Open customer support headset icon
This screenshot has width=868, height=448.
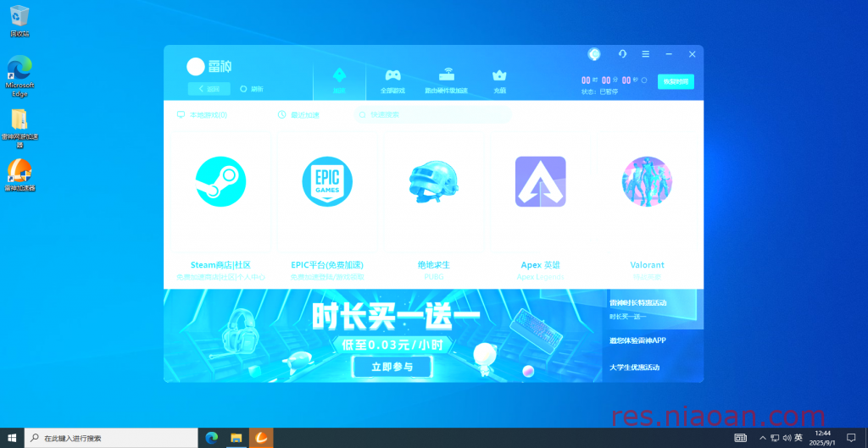623,53
